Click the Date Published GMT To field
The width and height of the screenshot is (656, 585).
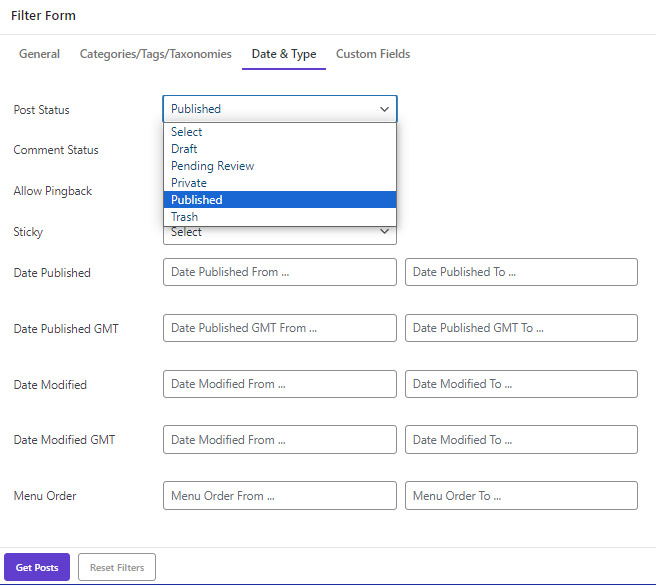pos(521,328)
